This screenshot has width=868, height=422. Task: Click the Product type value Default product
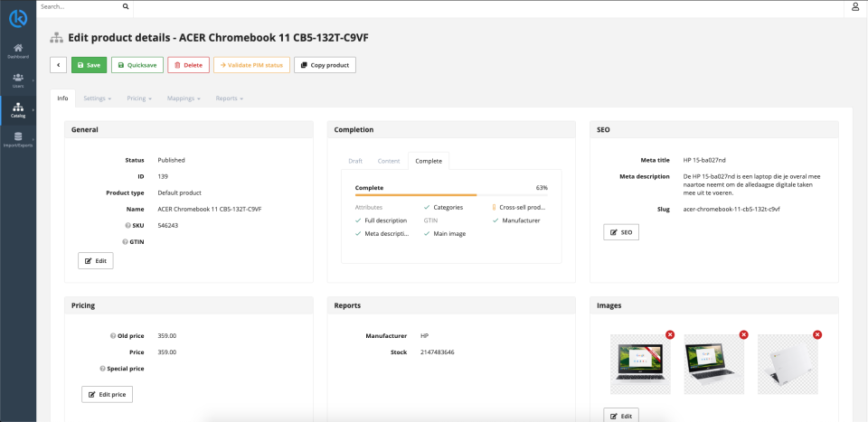tap(179, 193)
